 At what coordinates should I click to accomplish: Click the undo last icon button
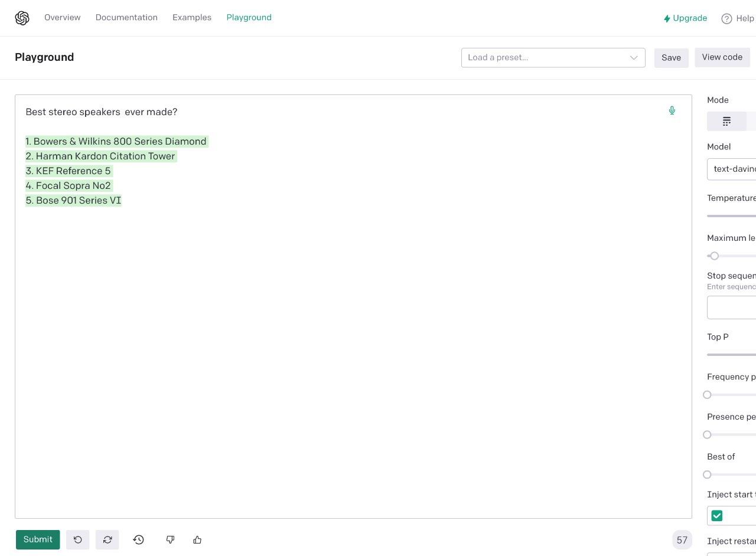click(78, 539)
